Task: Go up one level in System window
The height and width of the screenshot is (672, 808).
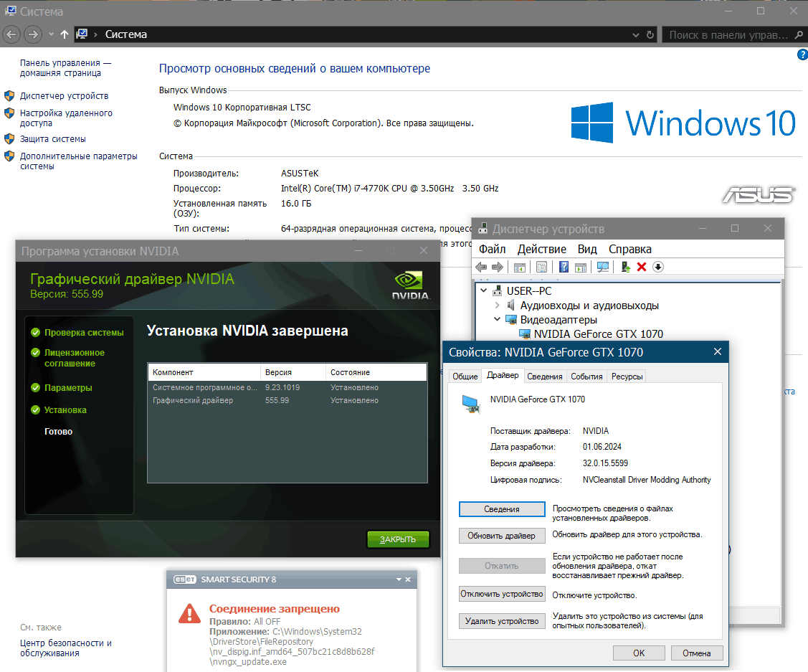Action: click(65, 34)
